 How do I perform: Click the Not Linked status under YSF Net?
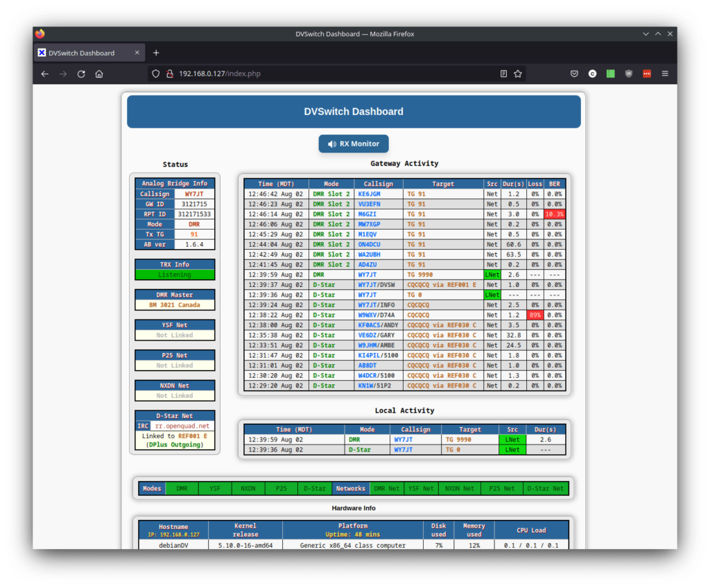175,335
